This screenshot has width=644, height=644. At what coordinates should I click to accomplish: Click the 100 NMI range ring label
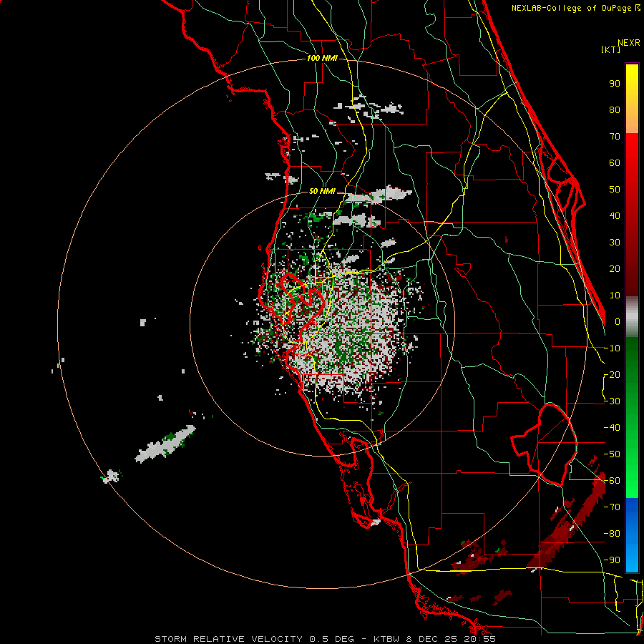(322, 58)
